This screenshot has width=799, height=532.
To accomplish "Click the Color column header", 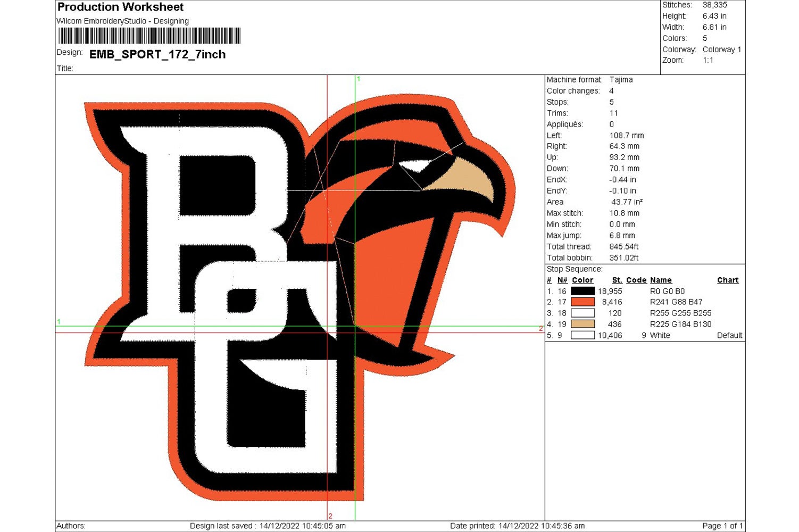I will coord(582,280).
